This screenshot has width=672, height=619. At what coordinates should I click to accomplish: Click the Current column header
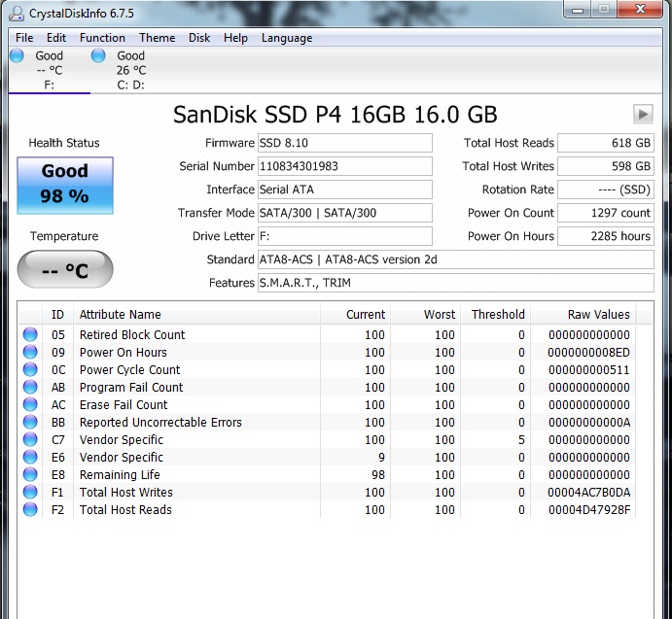355,315
